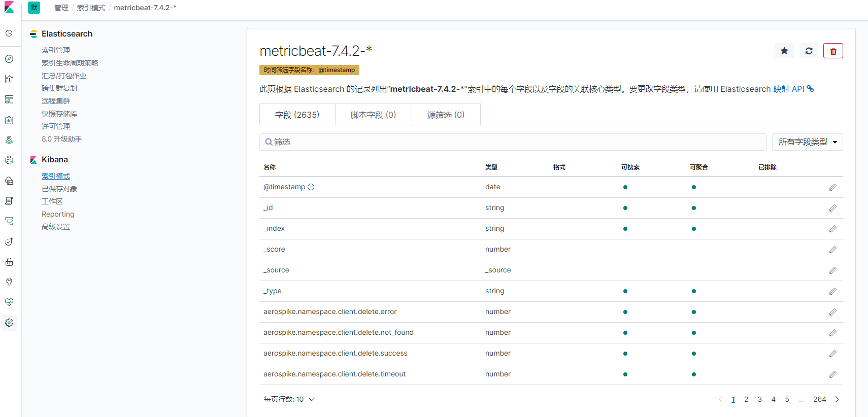The height and width of the screenshot is (417, 868).
Task: Edit the _score field
Action: pyautogui.click(x=833, y=250)
